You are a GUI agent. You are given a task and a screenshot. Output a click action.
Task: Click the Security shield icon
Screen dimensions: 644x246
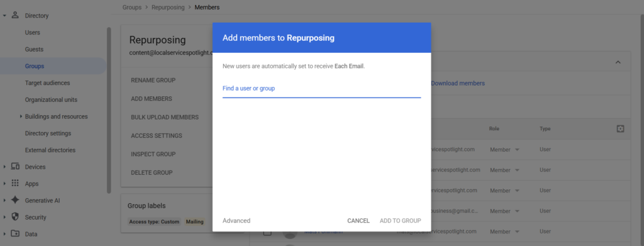(15, 217)
